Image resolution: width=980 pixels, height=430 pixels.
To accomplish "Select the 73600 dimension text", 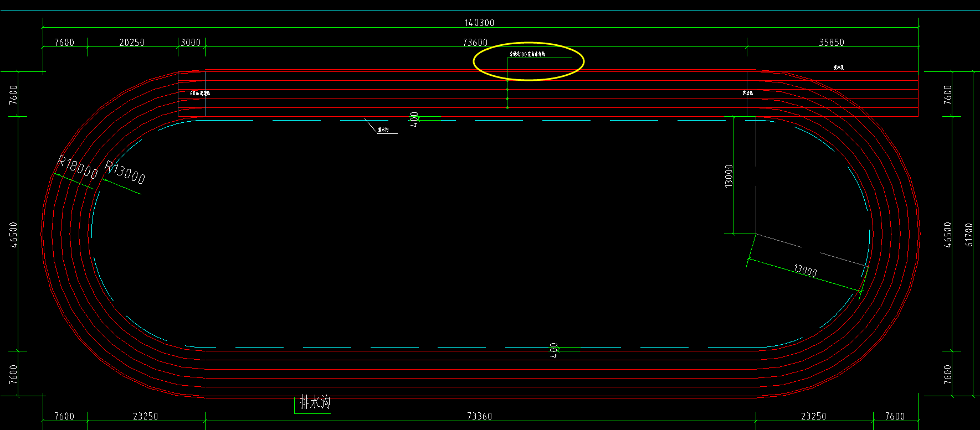I will (475, 43).
